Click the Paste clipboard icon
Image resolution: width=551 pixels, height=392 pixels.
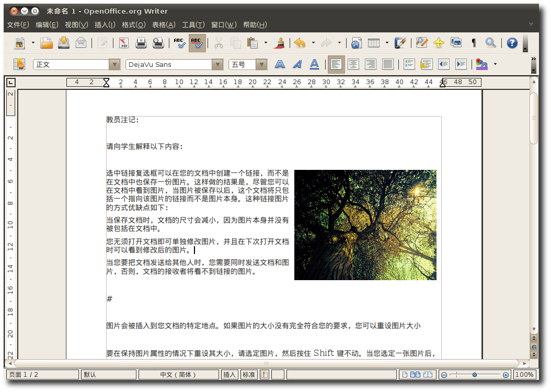coord(252,43)
